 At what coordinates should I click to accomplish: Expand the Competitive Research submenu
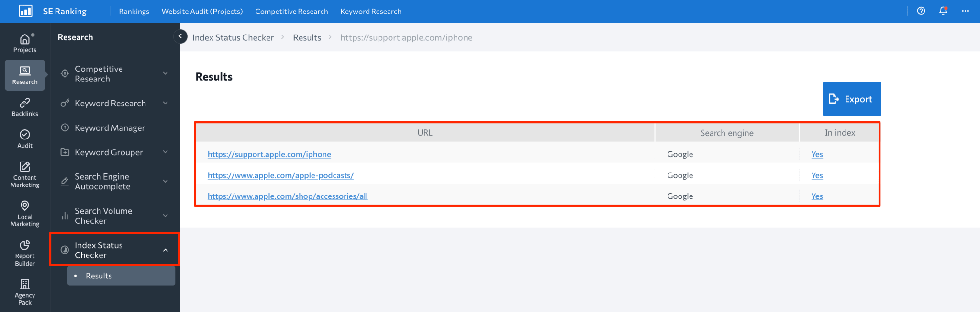tap(165, 74)
